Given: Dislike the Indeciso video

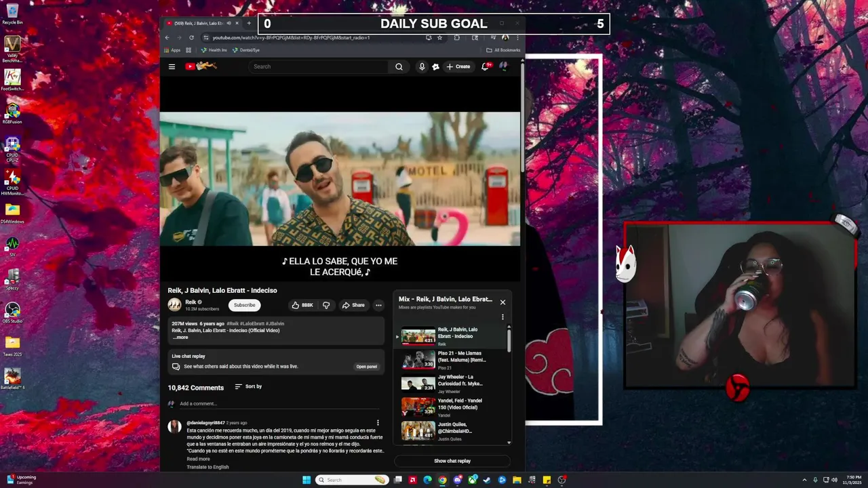Looking at the screenshot, I should [x=326, y=305].
